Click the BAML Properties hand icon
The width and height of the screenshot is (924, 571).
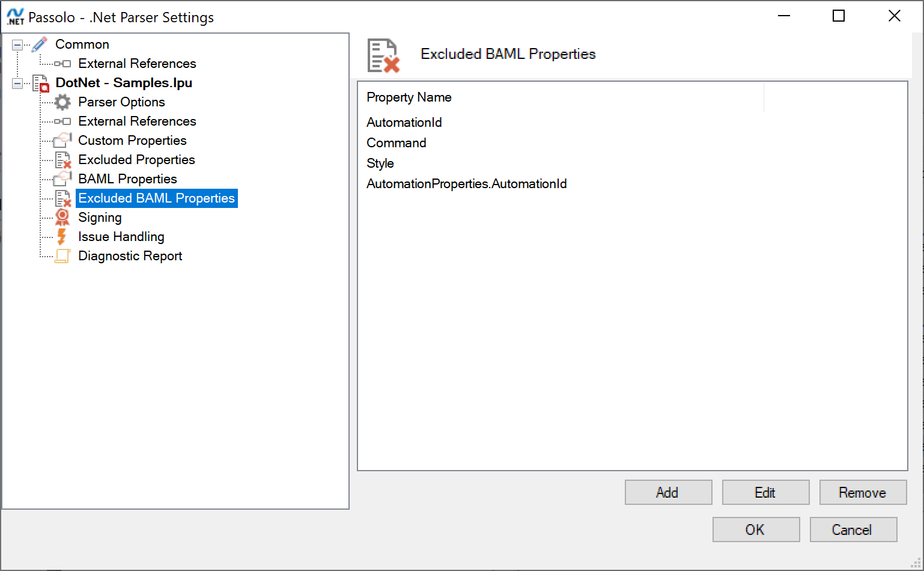click(x=62, y=179)
